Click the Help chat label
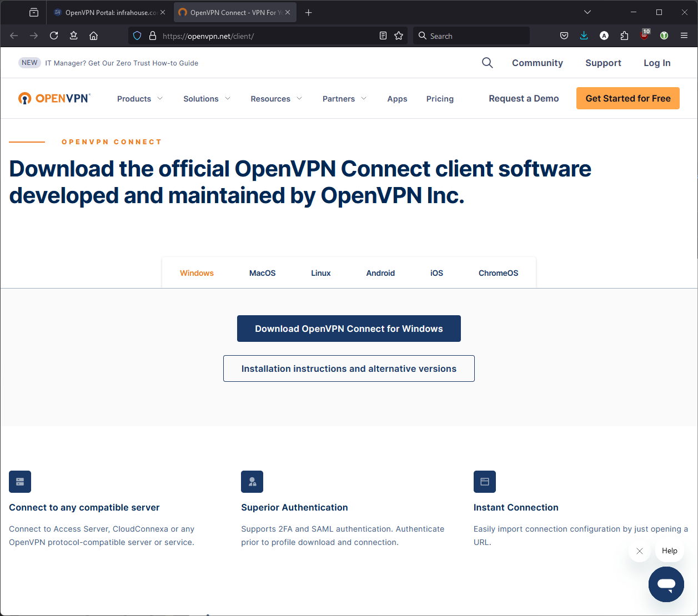 [670, 551]
